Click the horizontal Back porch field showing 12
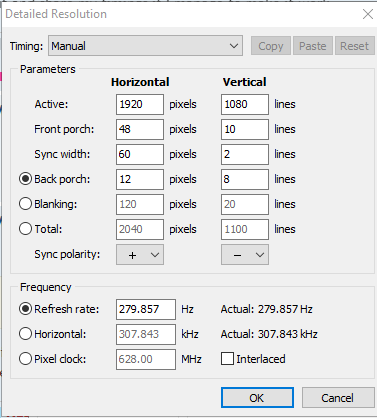Screen dimensions: 377x418 [x=140, y=179]
